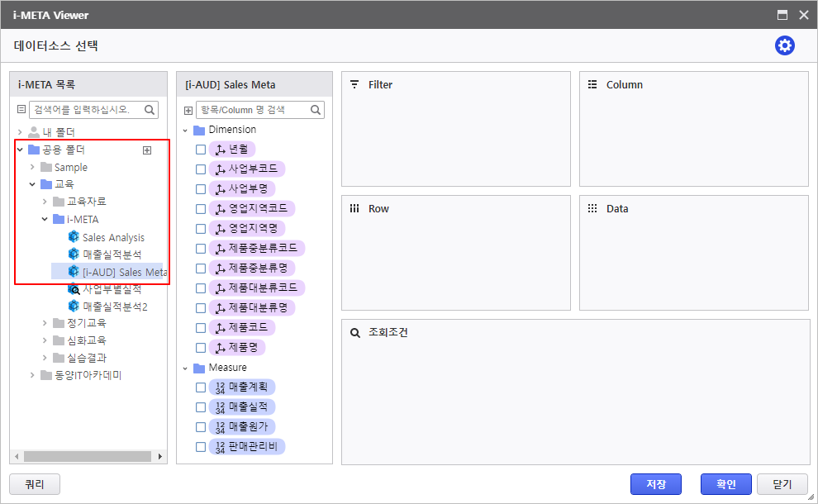Check the 년월 dimension checkbox

point(201,150)
